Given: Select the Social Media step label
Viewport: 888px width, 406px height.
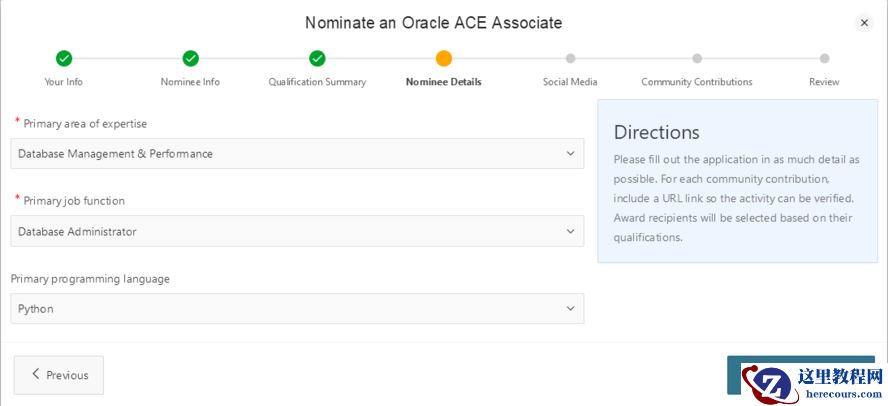Looking at the screenshot, I should (x=570, y=82).
